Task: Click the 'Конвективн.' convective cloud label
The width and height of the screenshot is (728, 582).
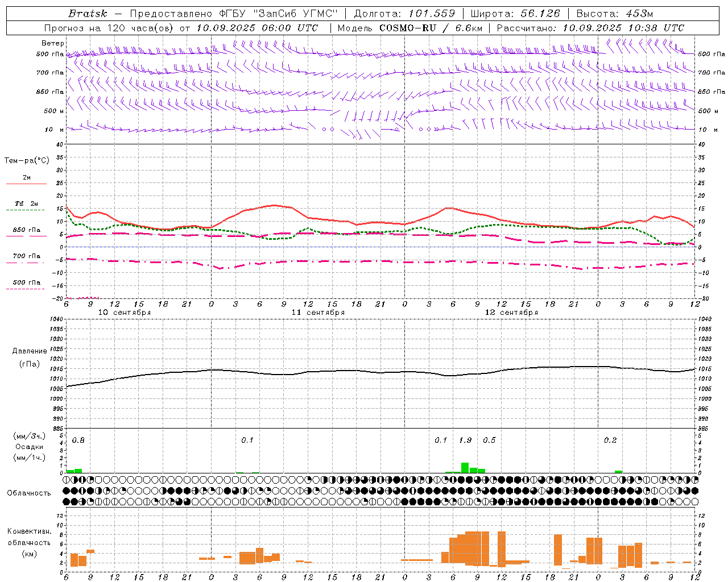Action: [29, 531]
